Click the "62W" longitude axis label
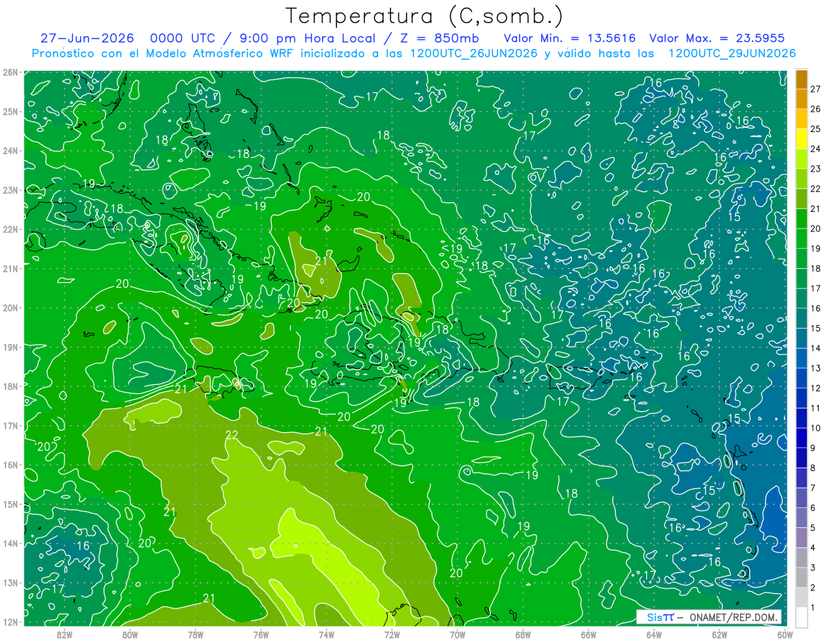Viewport: 834px width, 644px height. 719,635
